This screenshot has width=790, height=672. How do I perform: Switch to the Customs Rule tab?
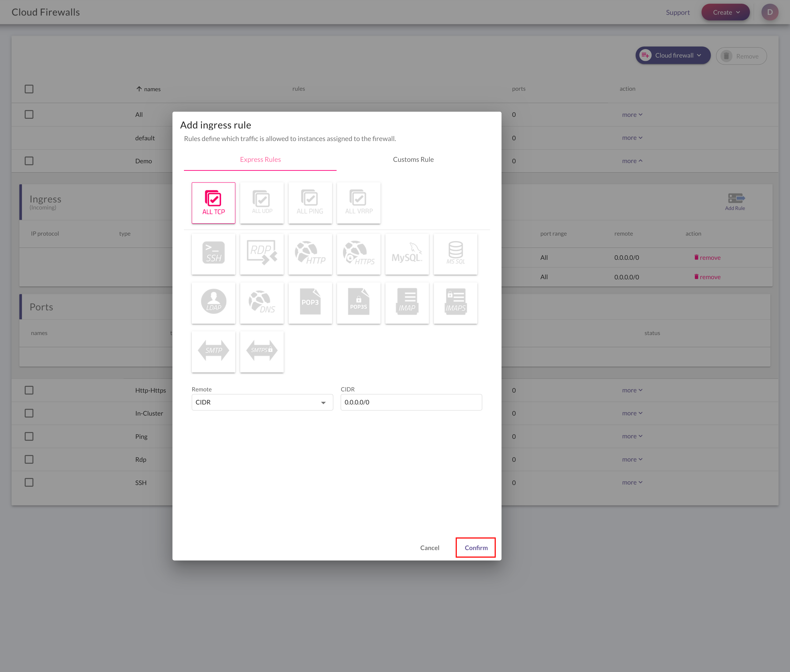coord(413,160)
